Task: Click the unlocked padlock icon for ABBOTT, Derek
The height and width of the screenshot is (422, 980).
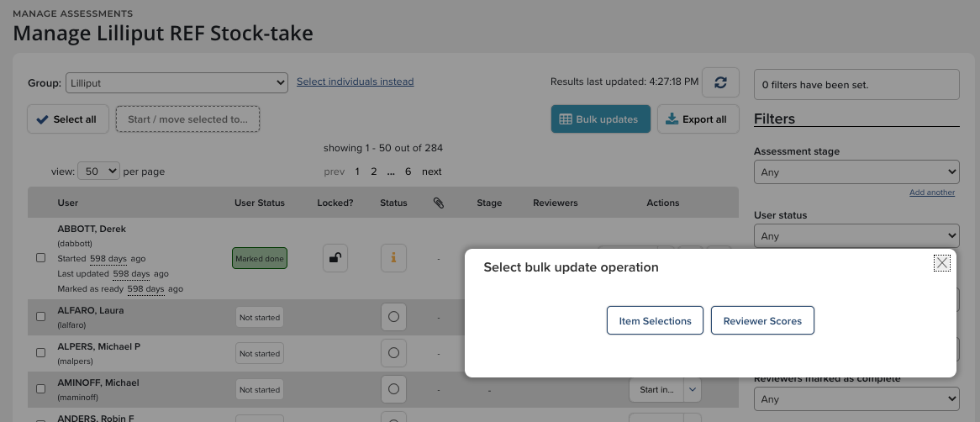Action: tap(335, 258)
